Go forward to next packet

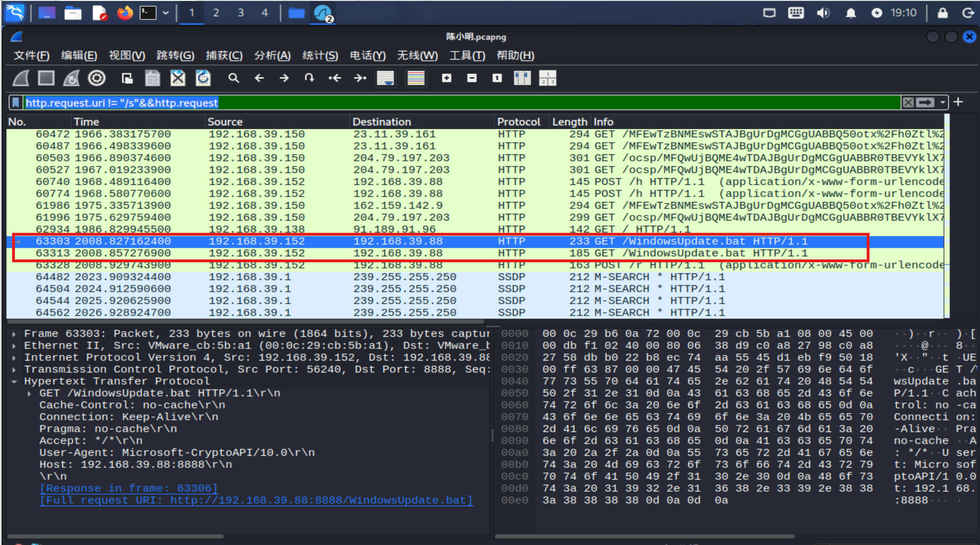(x=284, y=78)
